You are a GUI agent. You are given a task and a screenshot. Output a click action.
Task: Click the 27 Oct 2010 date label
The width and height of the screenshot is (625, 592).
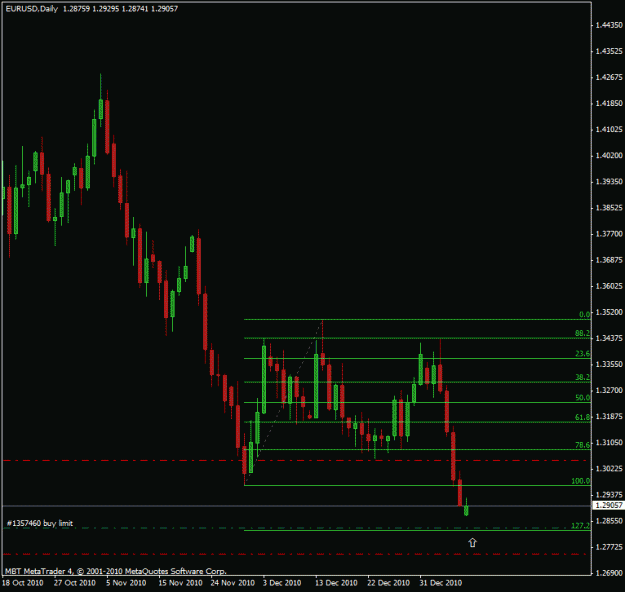75,583
